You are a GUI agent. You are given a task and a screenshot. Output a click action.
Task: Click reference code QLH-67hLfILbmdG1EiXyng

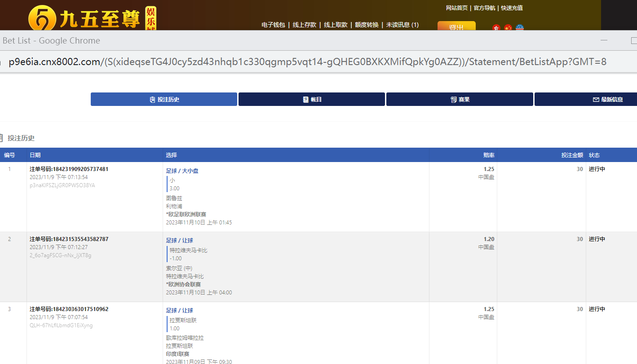[61, 325]
